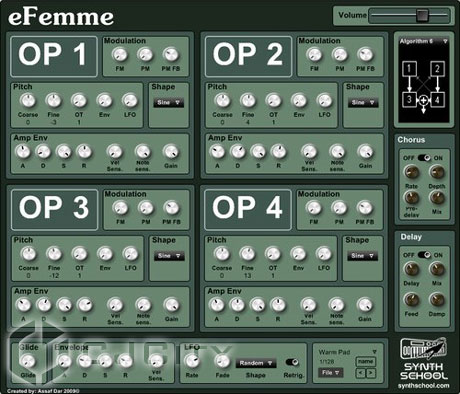Open the synthschool.com link
The image size is (460, 394).
point(423,386)
